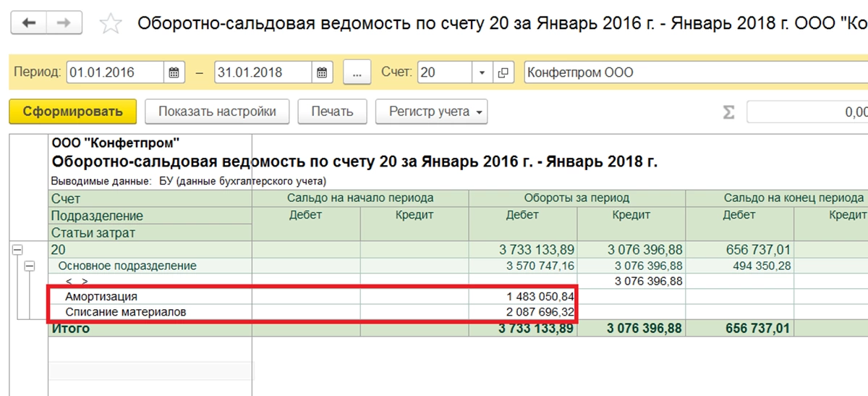
Task: Open period selection ellipsis button
Action: pyautogui.click(x=357, y=72)
